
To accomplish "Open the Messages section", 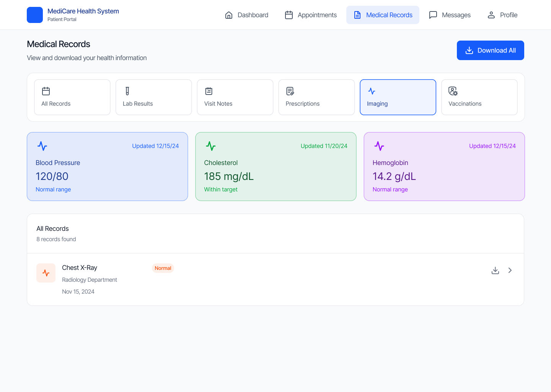I will [450, 15].
